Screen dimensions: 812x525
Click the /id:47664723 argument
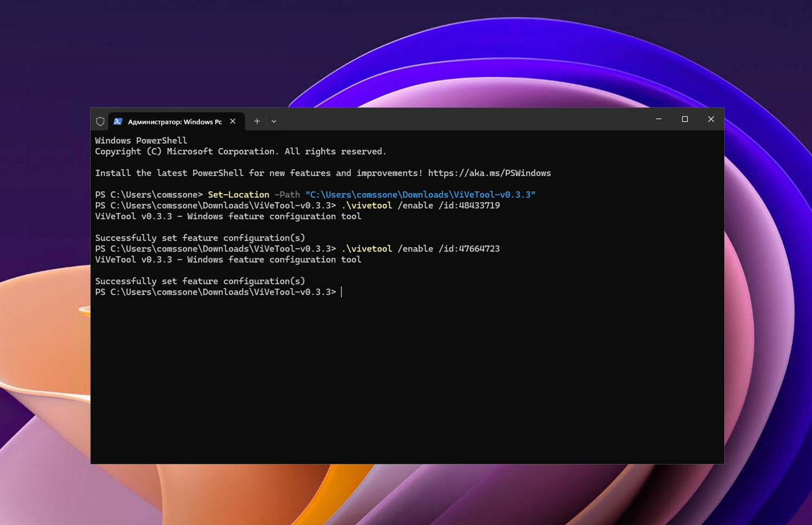pyautogui.click(x=469, y=249)
